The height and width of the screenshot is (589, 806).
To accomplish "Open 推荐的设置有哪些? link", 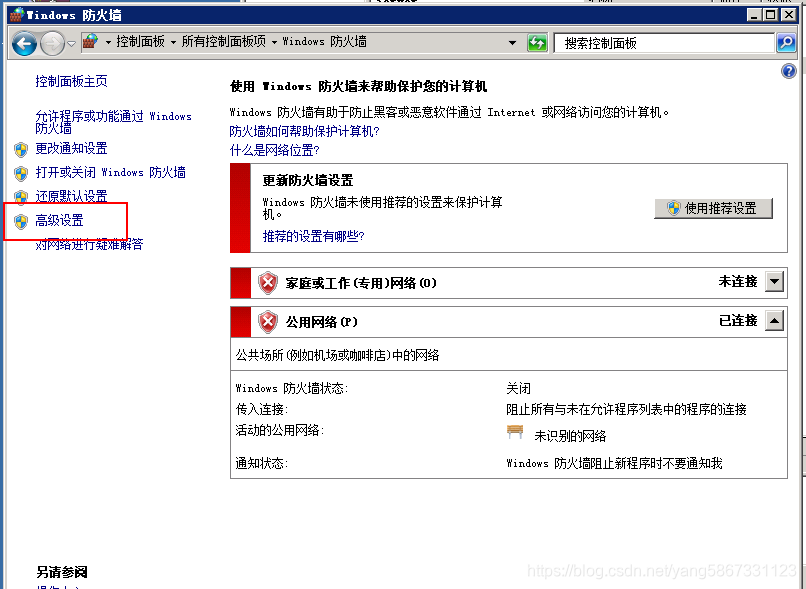I will [x=314, y=236].
